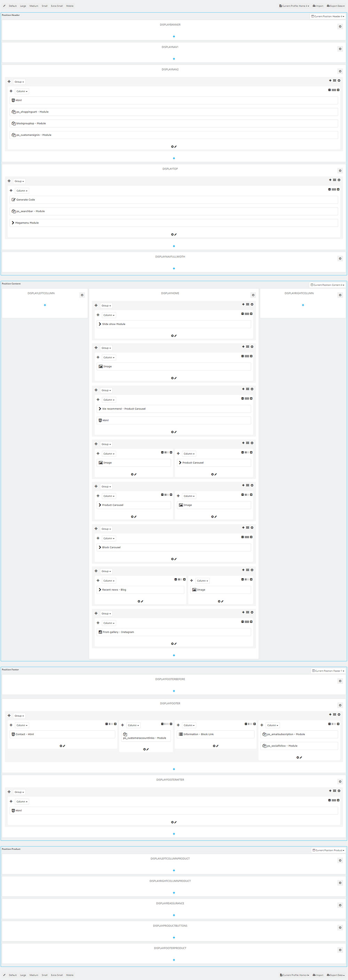Click plus icon in DISPLAYRIGHTCOLUMN
The image size is (348, 980).
[303, 305]
